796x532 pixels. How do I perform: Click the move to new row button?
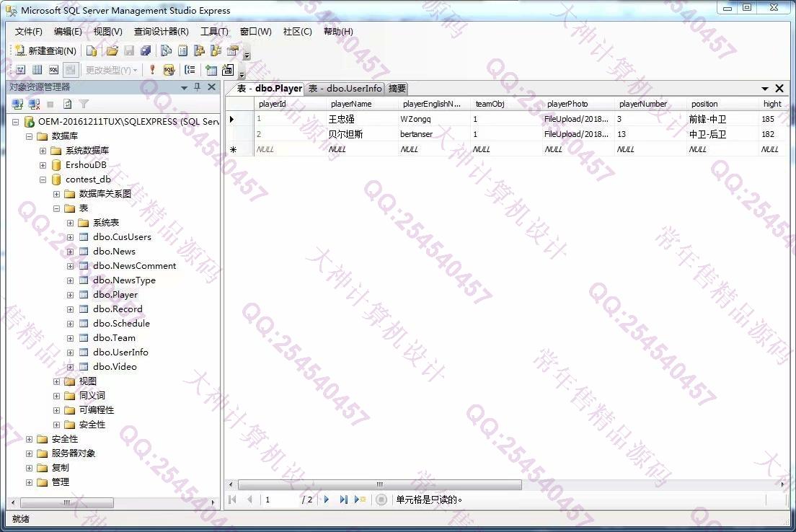coord(360,500)
